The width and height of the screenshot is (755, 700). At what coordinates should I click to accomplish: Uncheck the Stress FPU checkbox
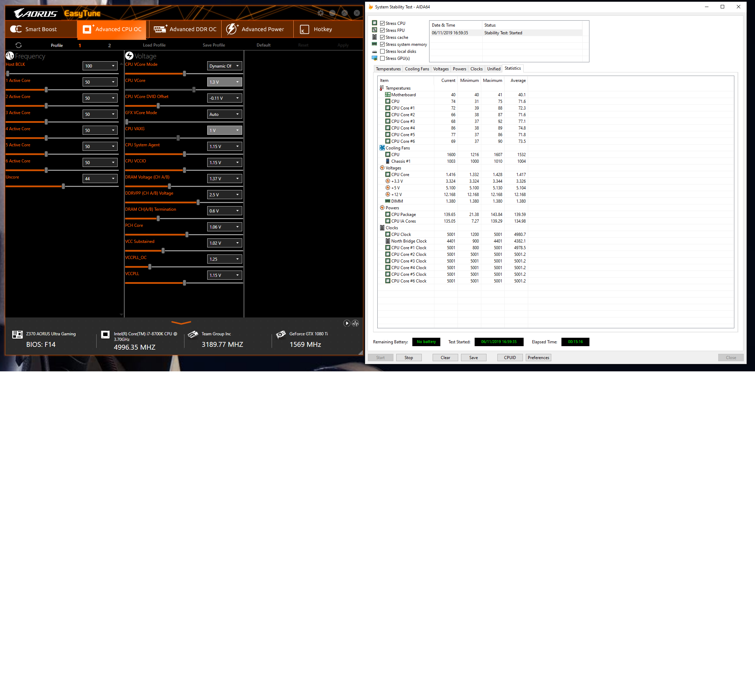click(x=383, y=30)
